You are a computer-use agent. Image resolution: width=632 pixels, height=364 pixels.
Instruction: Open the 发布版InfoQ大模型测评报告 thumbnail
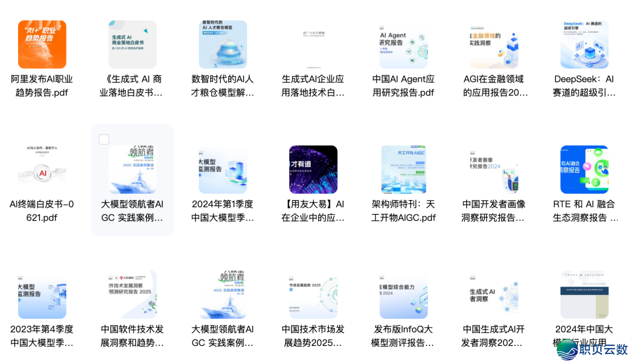click(403, 294)
